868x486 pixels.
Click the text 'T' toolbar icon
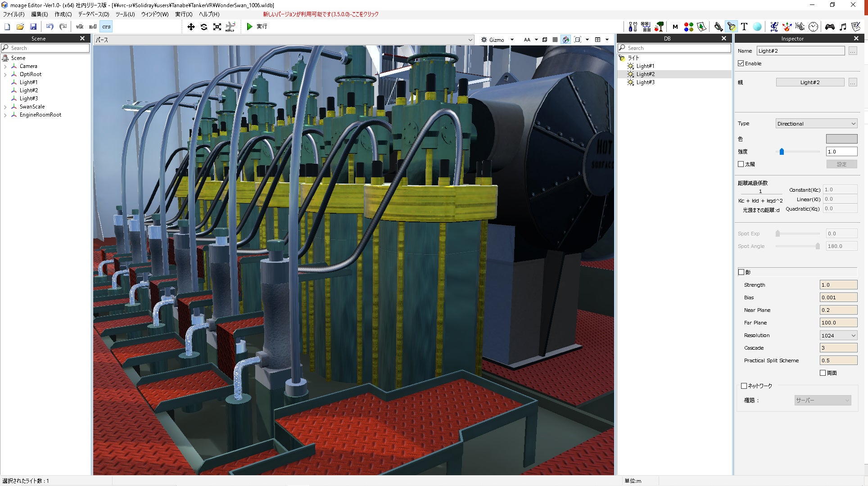tap(744, 27)
